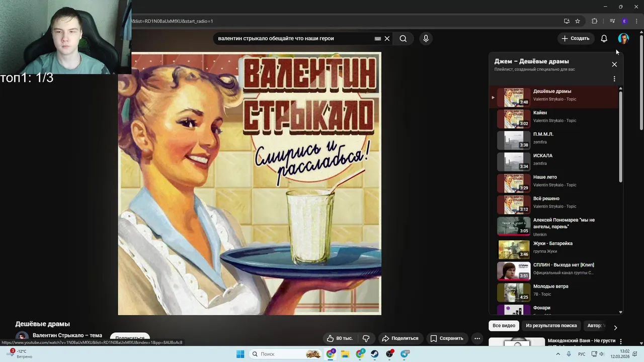This screenshot has width=644, height=362.
Task: Open more actions next to Сохранить
Action: 477,338
